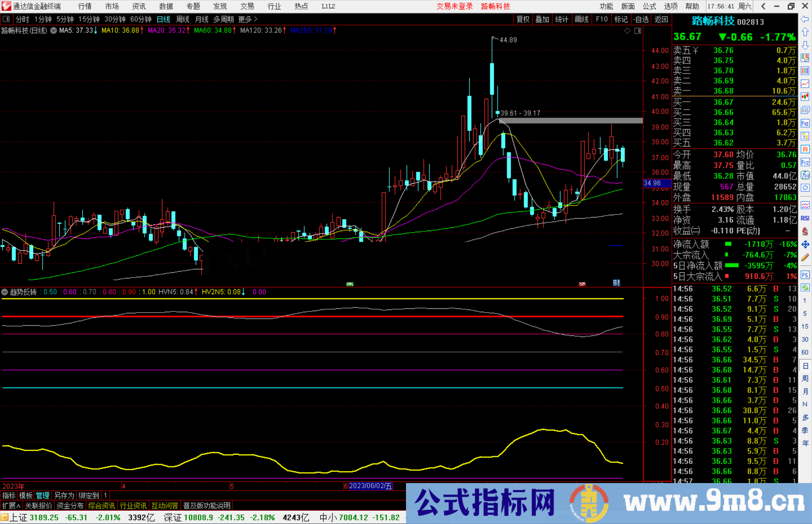Switch to 周 weekly period in right column

pos(805,378)
